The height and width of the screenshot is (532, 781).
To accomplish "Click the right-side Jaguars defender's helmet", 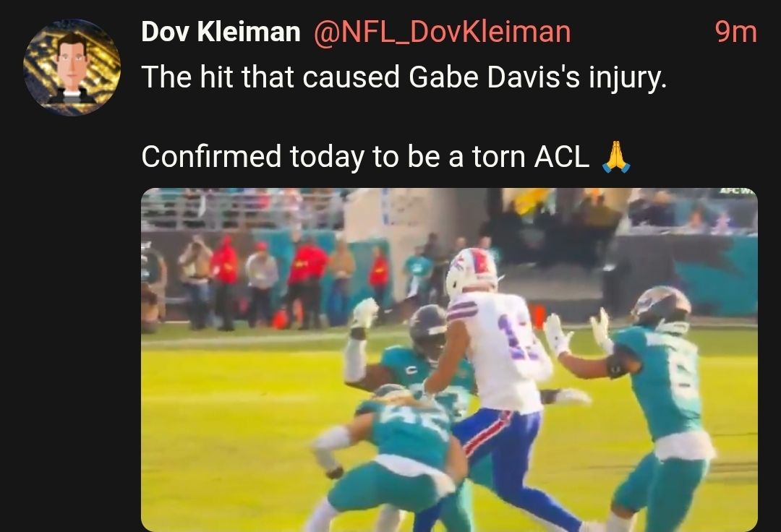I will click(662, 306).
